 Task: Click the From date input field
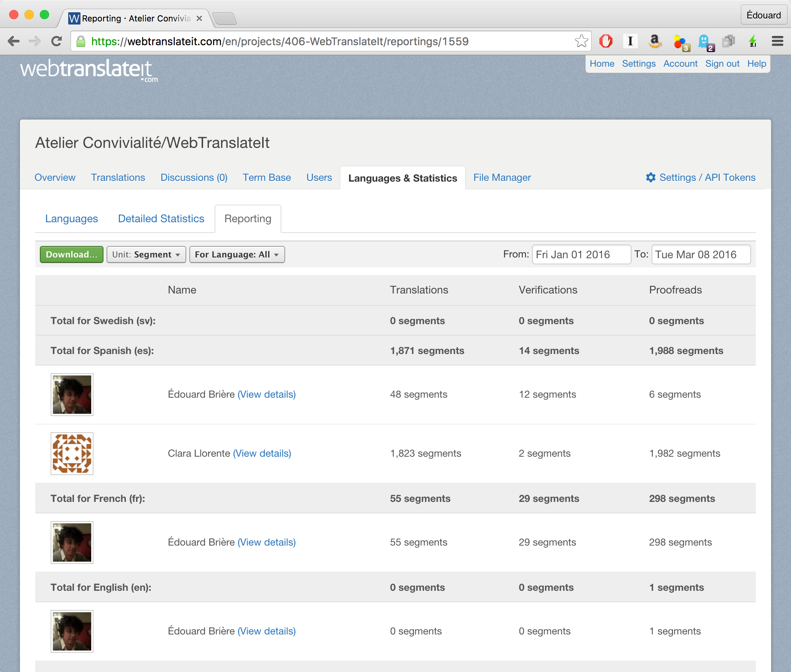[581, 254]
